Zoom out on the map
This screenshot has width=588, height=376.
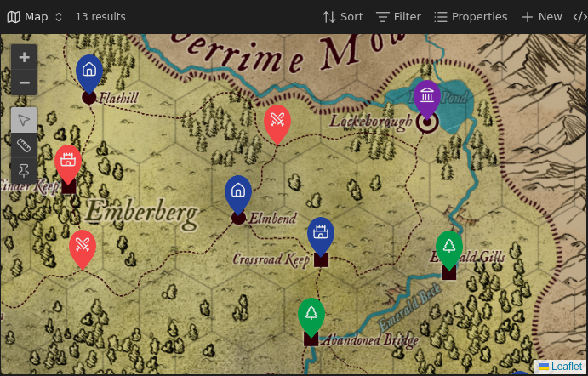coord(24,83)
